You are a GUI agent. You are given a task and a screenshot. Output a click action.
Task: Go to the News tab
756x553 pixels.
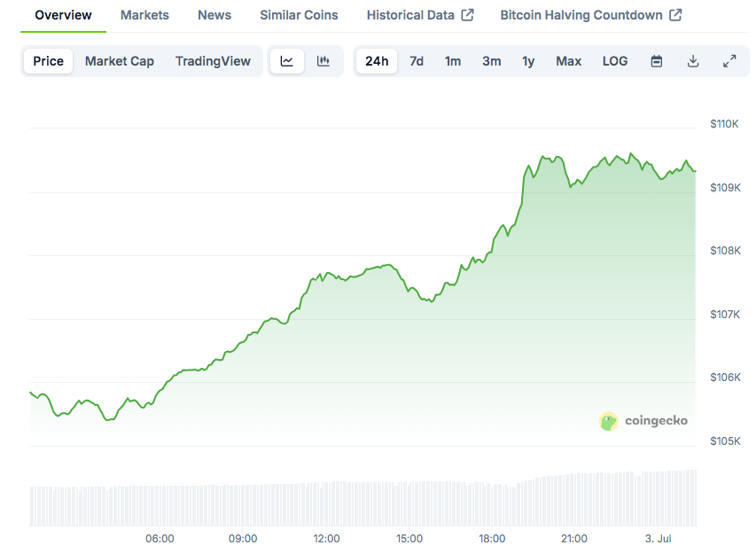214,15
